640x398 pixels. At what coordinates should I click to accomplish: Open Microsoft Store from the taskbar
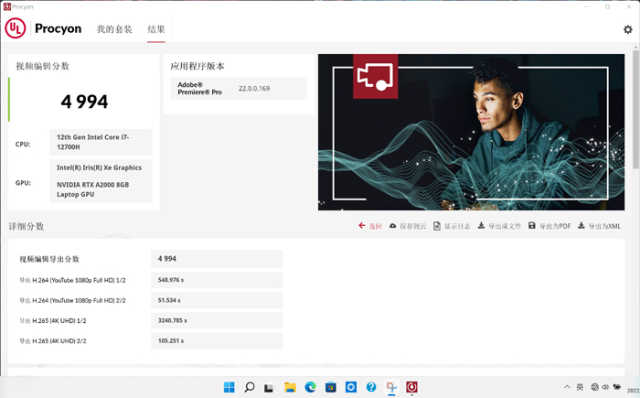click(331, 387)
